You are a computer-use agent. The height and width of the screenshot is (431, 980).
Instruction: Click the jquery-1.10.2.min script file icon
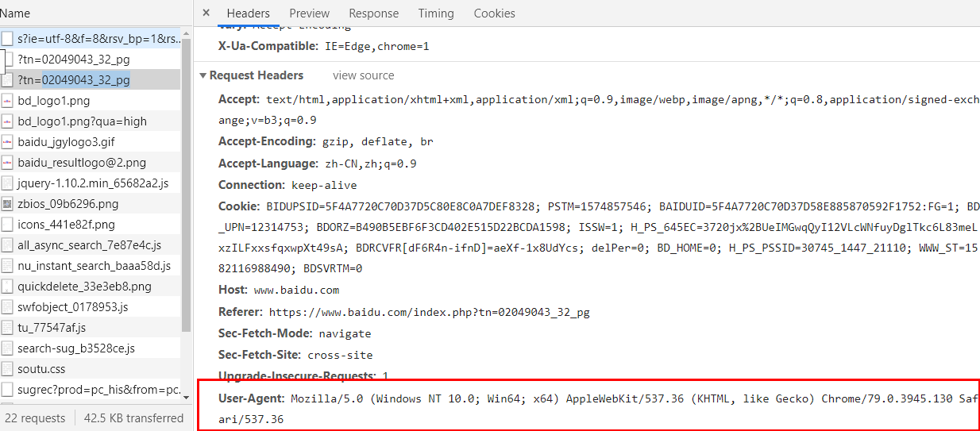click(x=7, y=183)
